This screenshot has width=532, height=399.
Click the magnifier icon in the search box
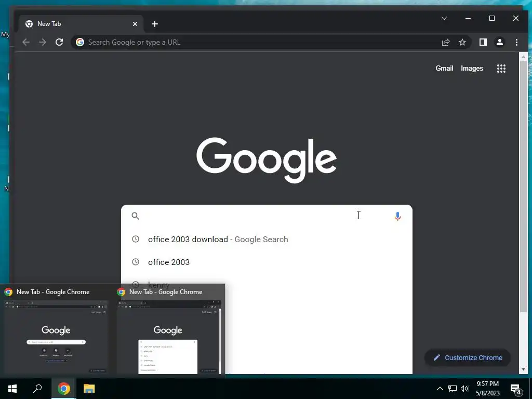136,216
